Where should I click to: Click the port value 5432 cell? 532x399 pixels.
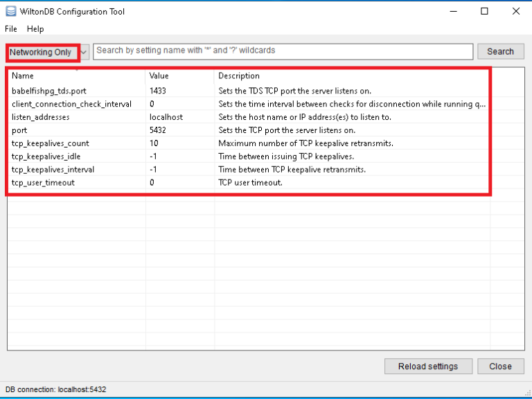(158, 130)
